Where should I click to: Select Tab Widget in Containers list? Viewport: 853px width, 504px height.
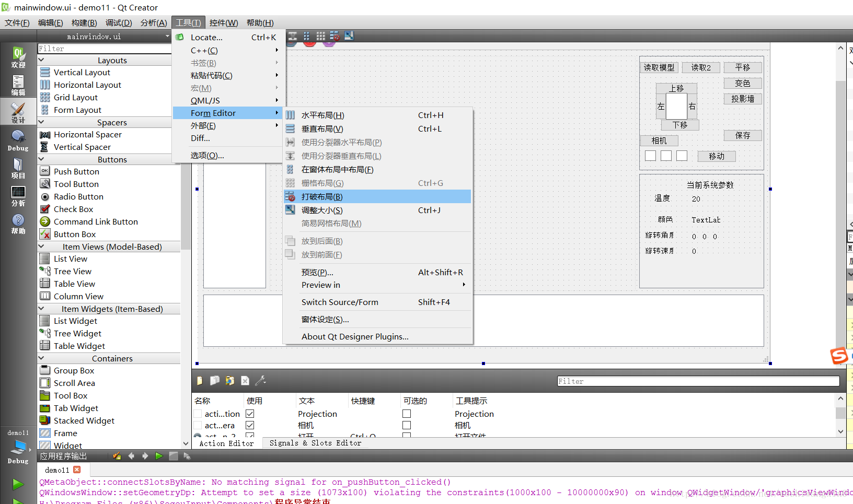76,408
